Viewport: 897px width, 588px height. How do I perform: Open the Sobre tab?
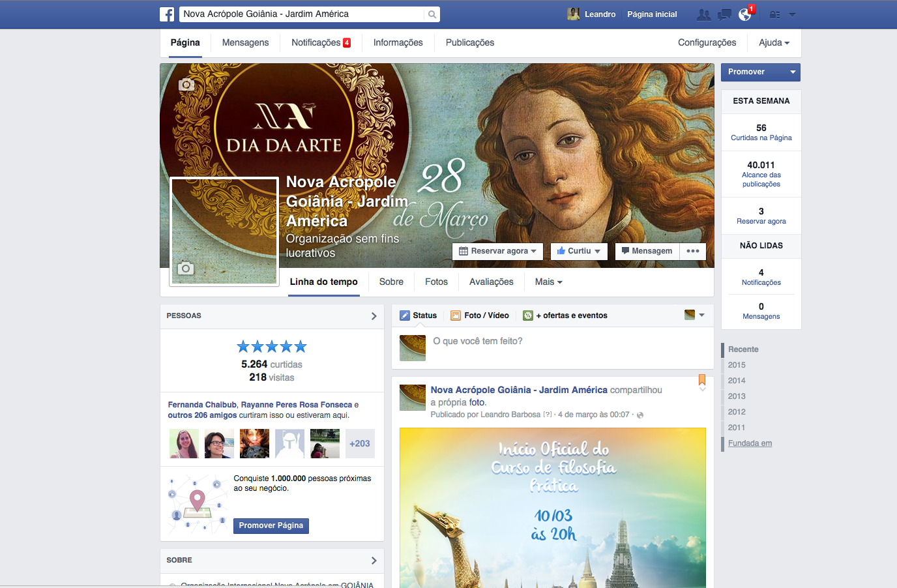(391, 282)
